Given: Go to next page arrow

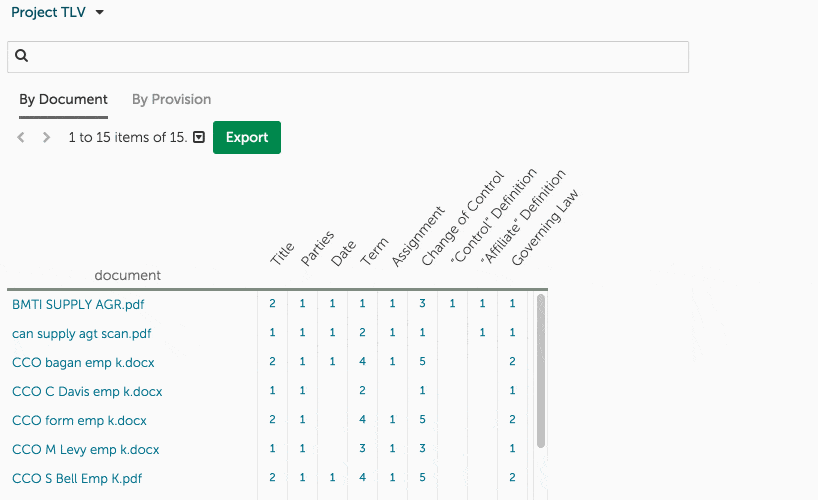Looking at the screenshot, I should tap(46, 137).
